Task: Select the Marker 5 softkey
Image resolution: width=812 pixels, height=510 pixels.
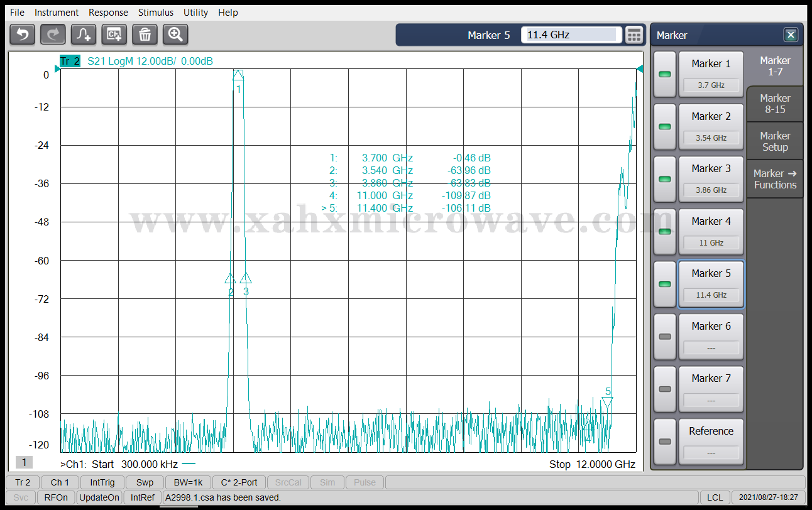Action: point(711,284)
